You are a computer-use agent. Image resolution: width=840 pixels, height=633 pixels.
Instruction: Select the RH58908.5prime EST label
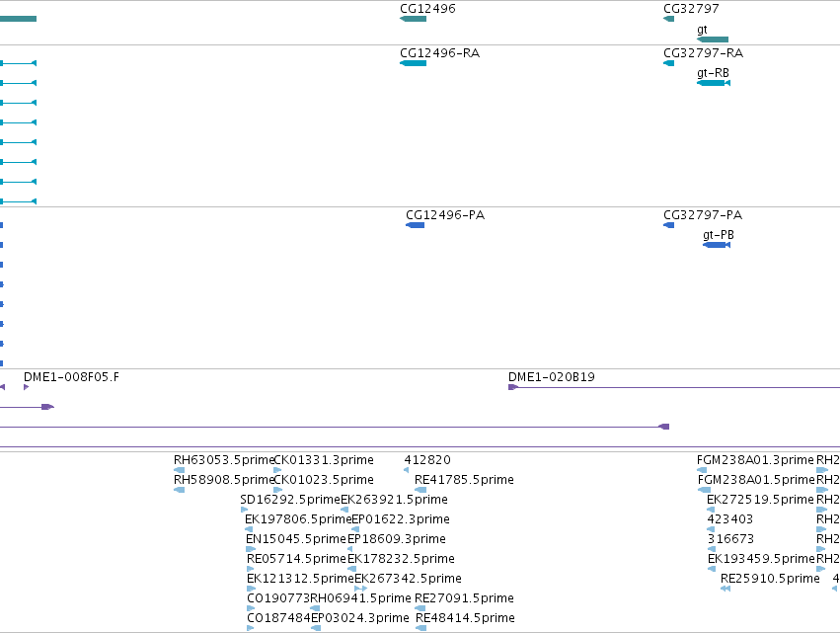pyautogui.click(x=224, y=480)
